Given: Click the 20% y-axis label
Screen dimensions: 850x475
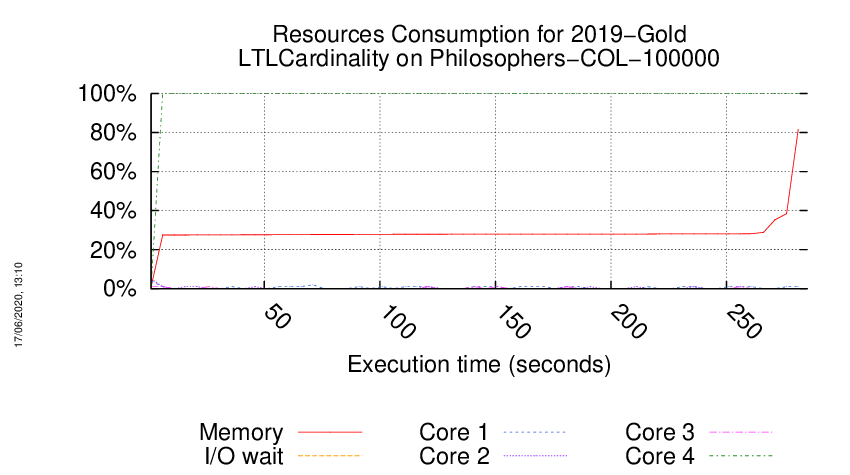Looking at the screenshot, I should [x=113, y=250].
